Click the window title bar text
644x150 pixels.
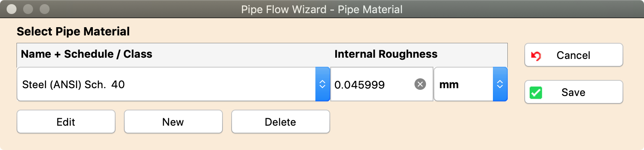pyautogui.click(x=322, y=9)
